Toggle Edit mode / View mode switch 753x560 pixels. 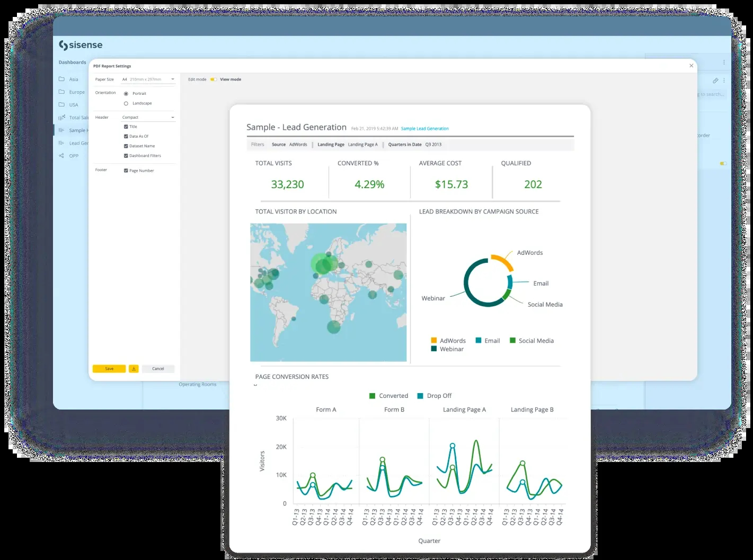pos(213,79)
